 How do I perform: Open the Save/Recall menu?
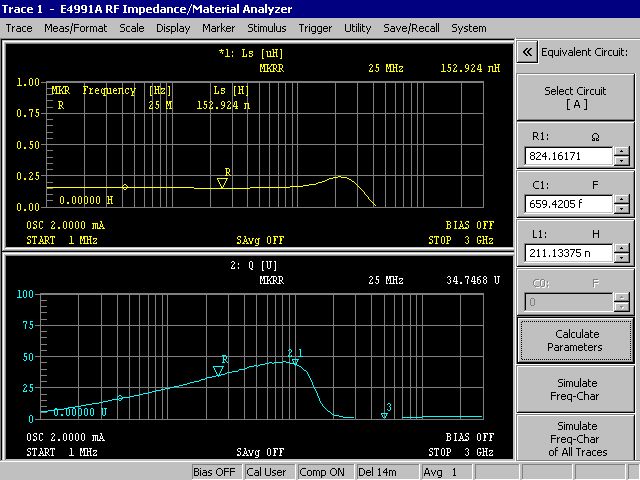point(410,28)
